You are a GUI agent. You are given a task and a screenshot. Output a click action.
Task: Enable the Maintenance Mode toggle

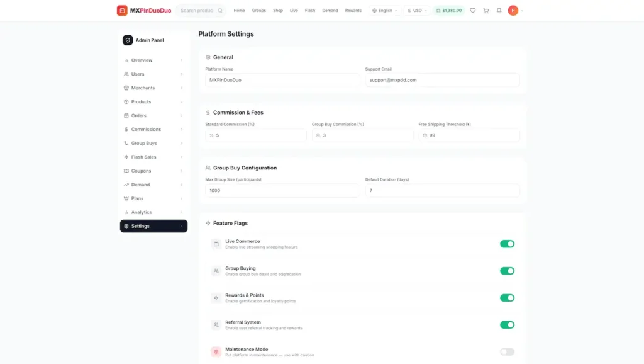click(x=508, y=351)
